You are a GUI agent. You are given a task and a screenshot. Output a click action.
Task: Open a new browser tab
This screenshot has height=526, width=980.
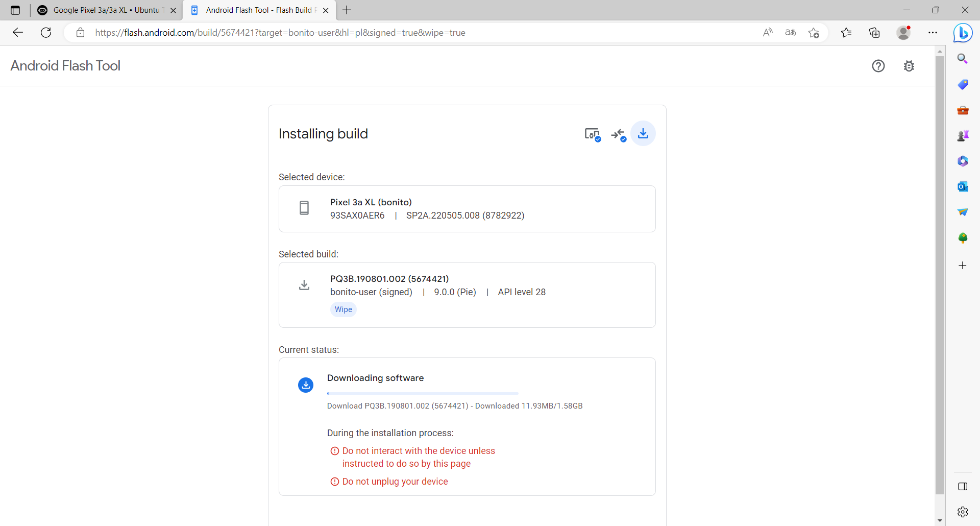347,10
